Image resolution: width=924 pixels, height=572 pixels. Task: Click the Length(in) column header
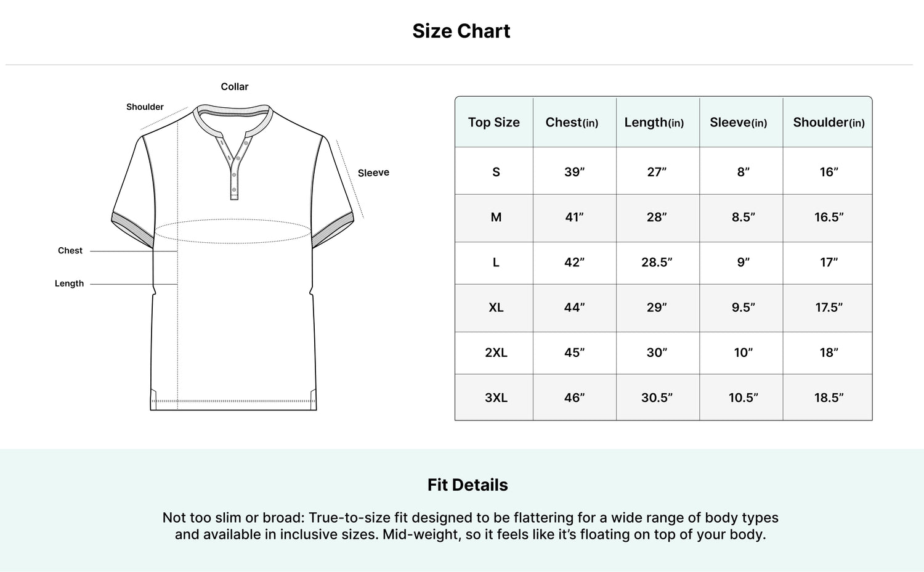click(654, 123)
